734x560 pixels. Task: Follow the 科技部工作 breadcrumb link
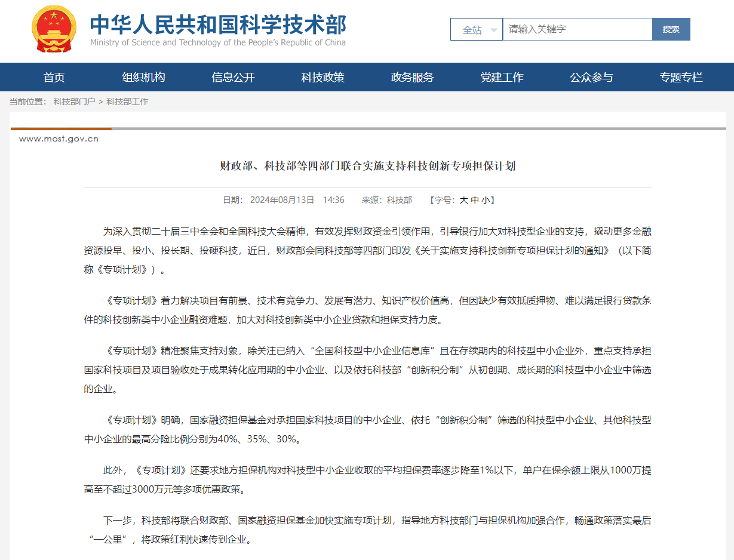pos(127,101)
